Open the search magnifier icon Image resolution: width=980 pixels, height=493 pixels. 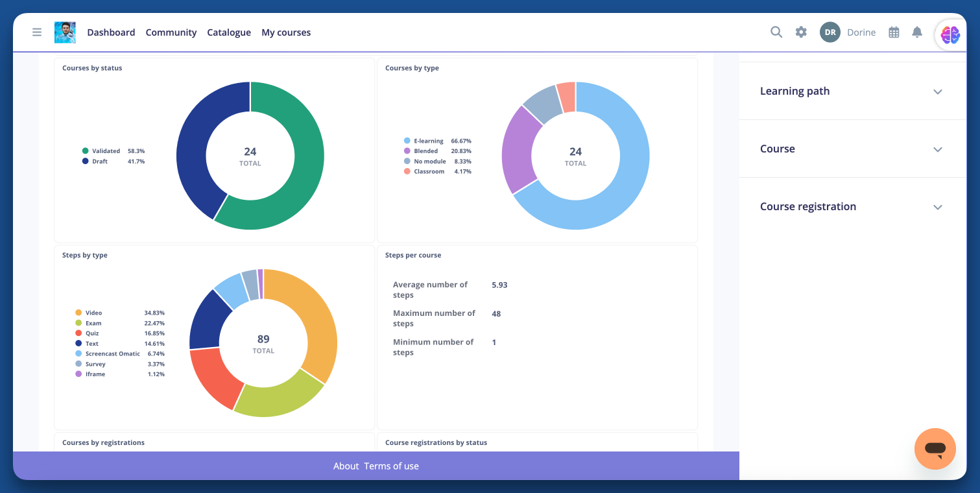point(776,32)
